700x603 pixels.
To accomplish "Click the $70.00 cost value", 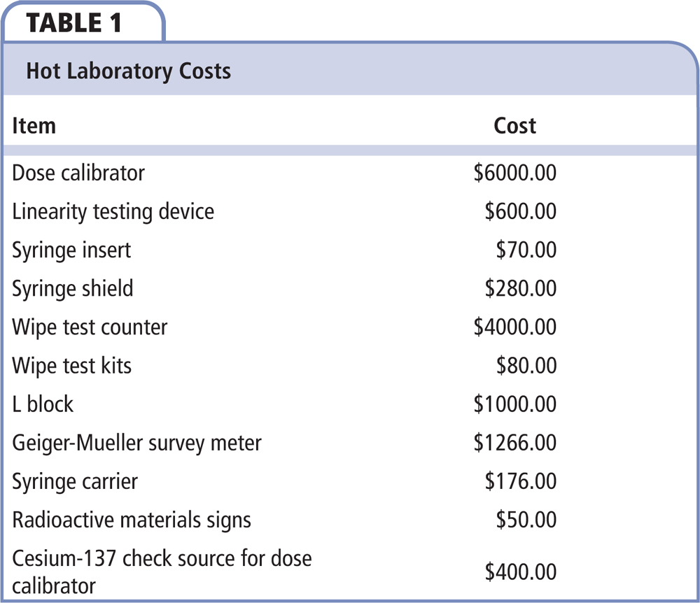I will [526, 250].
